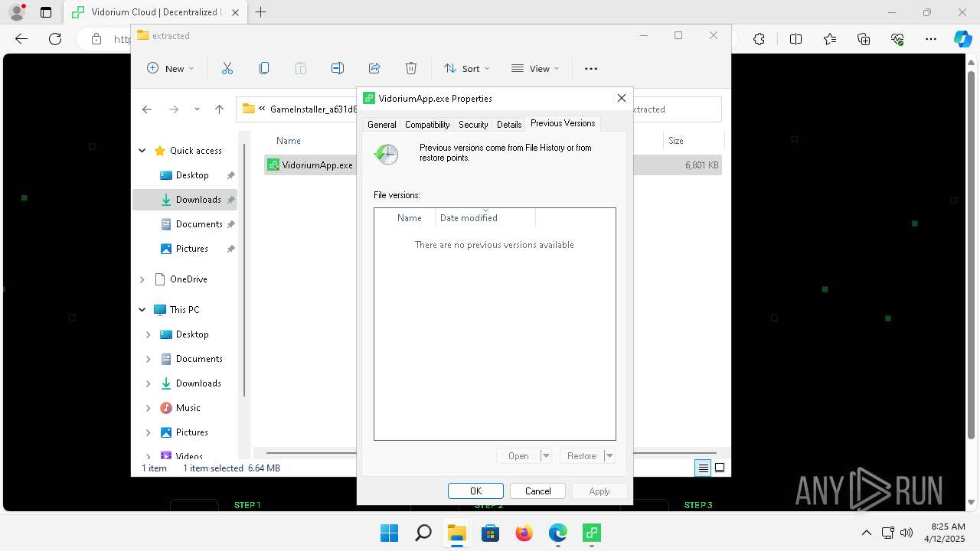This screenshot has width=980, height=551.
Task: Switch to the Compatibility tab
Action: point(427,125)
